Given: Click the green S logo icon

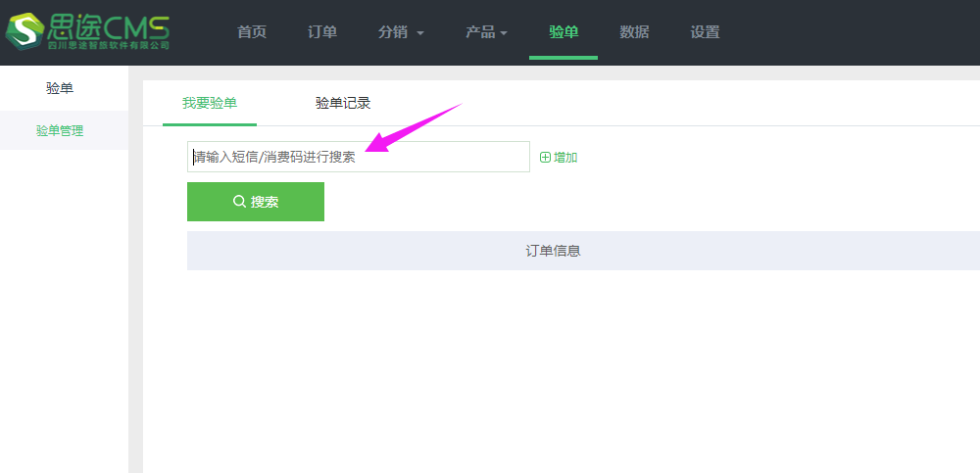Looking at the screenshot, I should pyautogui.click(x=24, y=30).
